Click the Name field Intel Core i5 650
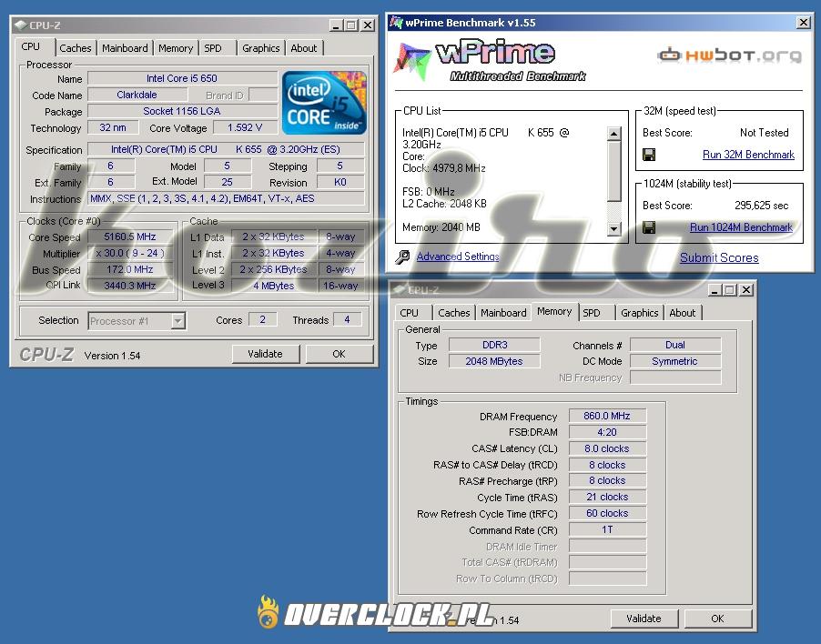This screenshot has height=644, width=821. point(182,78)
